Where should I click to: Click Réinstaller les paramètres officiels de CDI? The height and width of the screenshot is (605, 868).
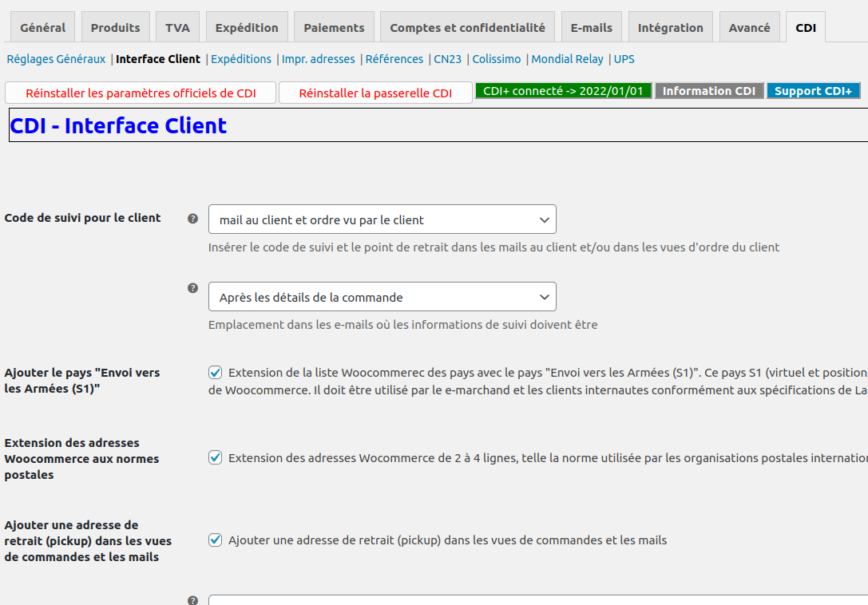(141, 93)
